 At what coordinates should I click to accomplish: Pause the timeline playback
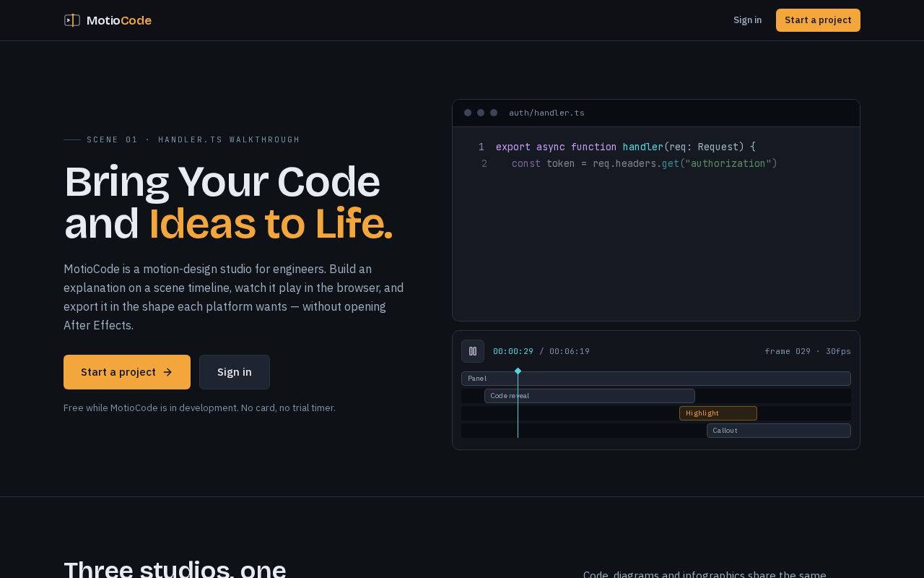(x=473, y=351)
